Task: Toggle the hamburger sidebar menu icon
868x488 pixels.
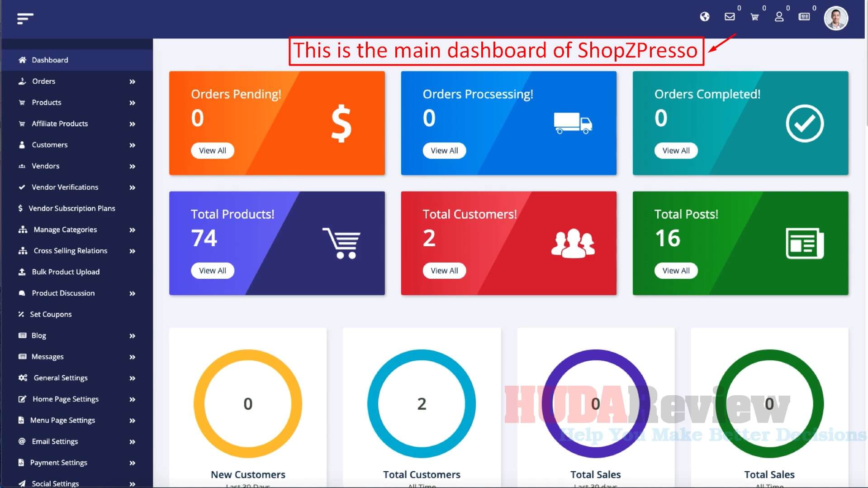Action: pos(25,19)
